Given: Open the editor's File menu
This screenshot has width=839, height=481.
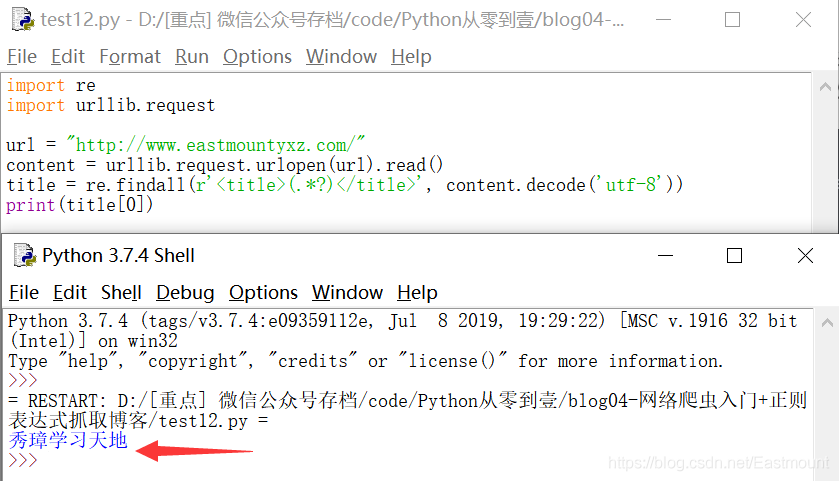Looking at the screenshot, I should click(22, 57).
